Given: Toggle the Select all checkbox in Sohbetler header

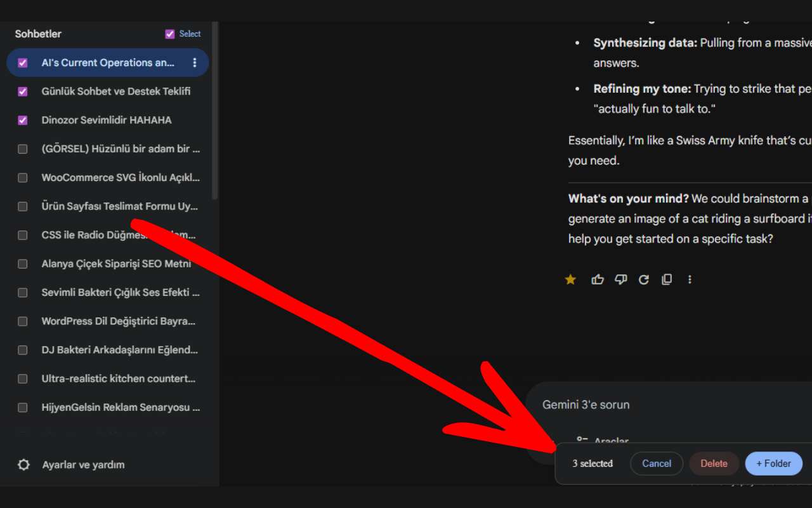Looking at the screenshot, I should (x=169, y=34).
